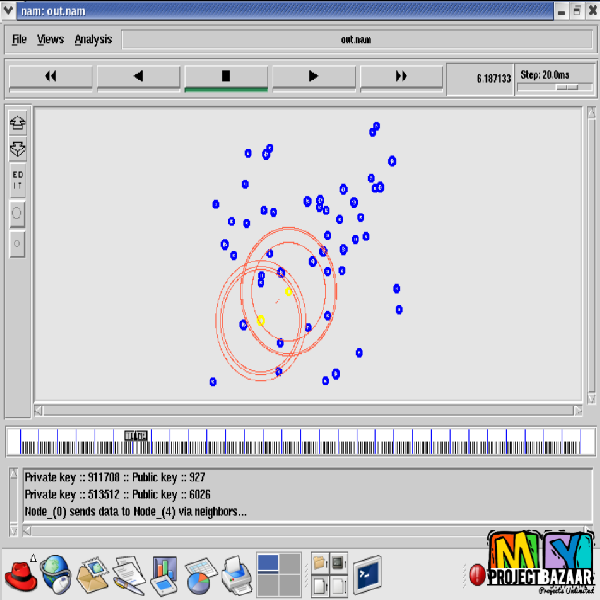Click the zoom out arrow icon
The height and width of the screenshot is (600, 600).
18,149
